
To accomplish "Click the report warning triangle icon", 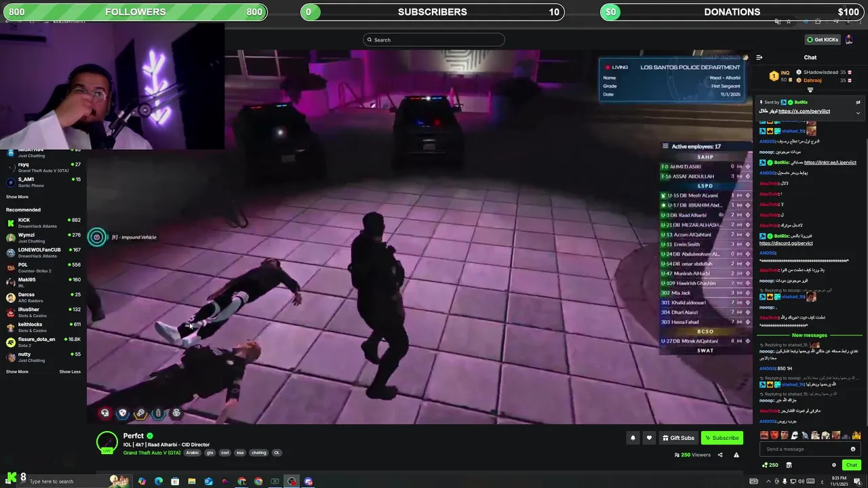I will 736,455.
